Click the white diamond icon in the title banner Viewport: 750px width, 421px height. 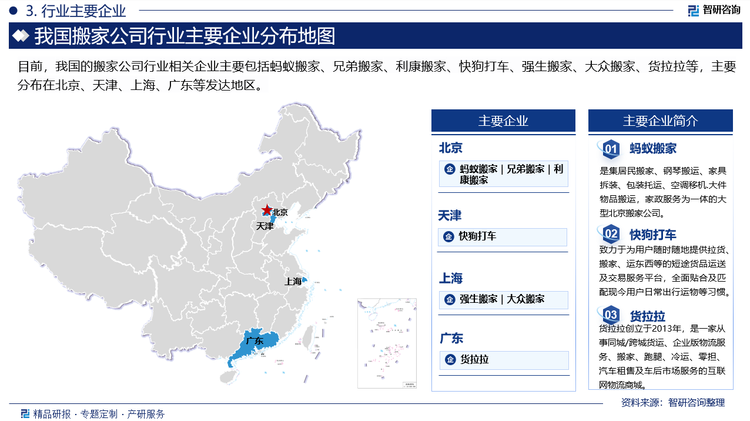21,36
